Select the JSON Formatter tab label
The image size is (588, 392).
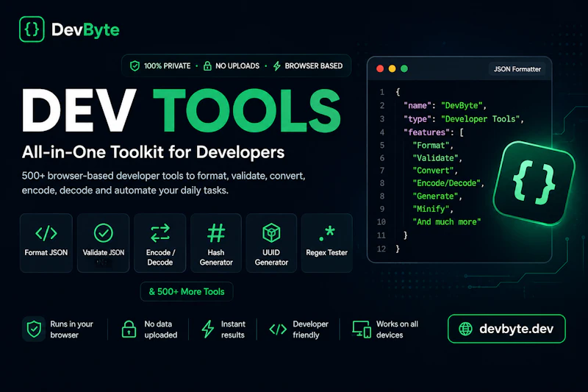pos(517,69)
